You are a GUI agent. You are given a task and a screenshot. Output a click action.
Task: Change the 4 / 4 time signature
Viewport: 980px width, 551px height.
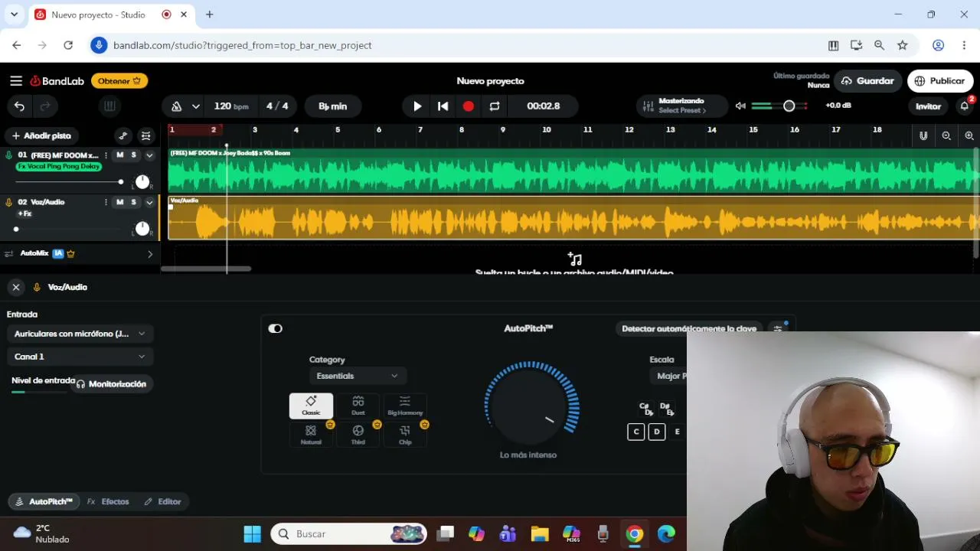pyautogui.click(x=277, y=106)
